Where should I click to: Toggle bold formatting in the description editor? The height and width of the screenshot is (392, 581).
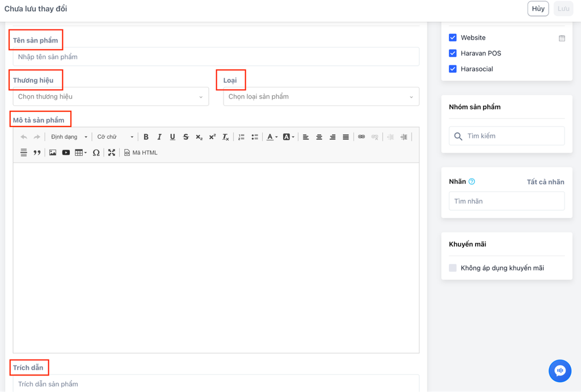(x=146, y=137)
